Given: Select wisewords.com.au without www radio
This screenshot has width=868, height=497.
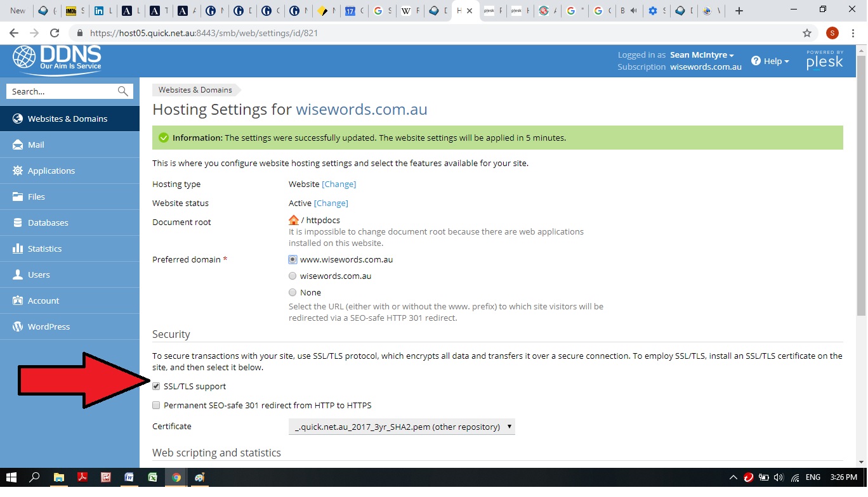Looking at the screenshot, I should [x=293, y=276].
